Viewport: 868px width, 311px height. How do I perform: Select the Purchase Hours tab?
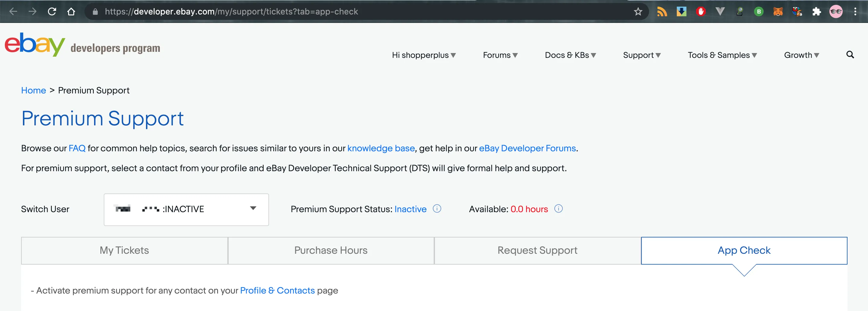click(331, 250)
